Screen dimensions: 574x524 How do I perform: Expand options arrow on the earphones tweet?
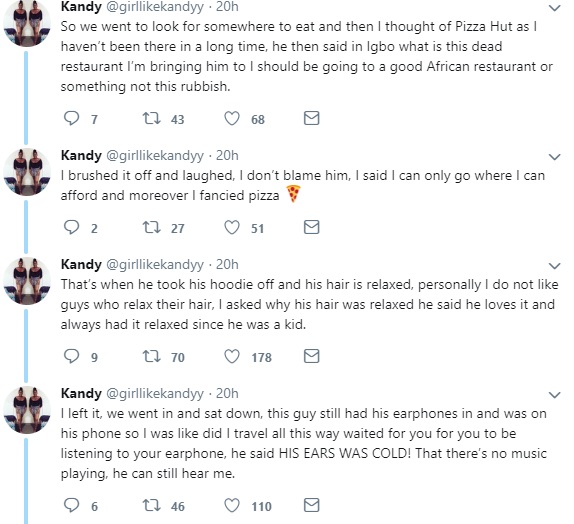tap(555, 395)
